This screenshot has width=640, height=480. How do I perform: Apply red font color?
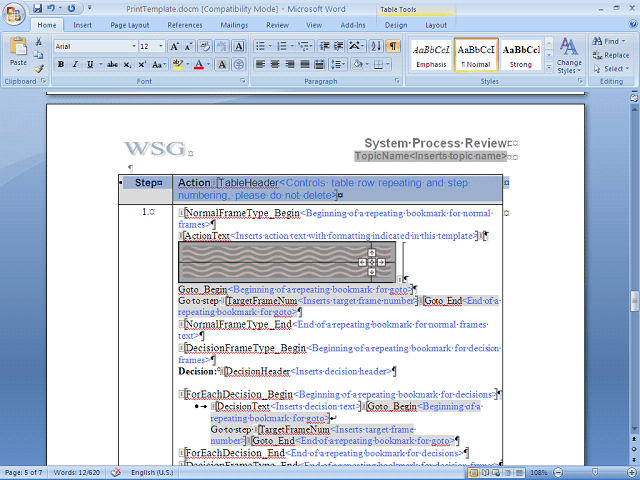tap(198, 64)
